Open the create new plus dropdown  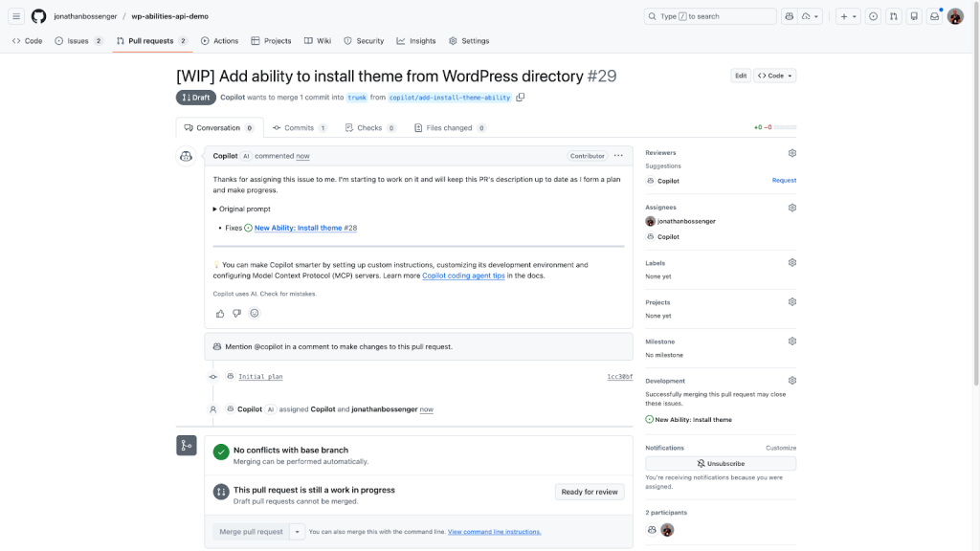(847, 16)
